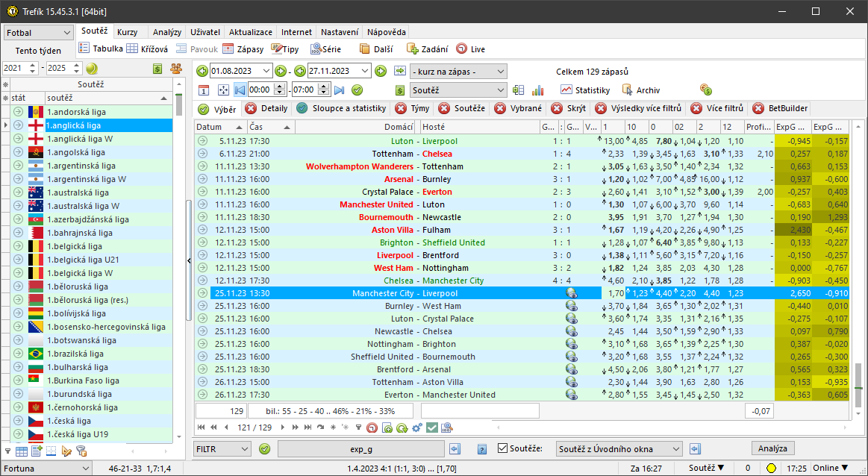Toggle the Detaily filter tab
Screen dimensions: 868x476
pyautogui.click(x=266, y=108)
